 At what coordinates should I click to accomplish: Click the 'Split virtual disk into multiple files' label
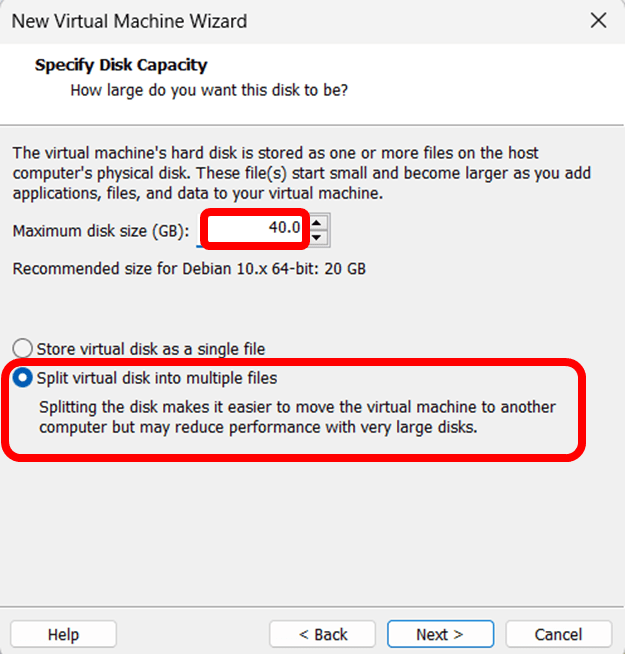pyautogui.click(x=156, y=378)
